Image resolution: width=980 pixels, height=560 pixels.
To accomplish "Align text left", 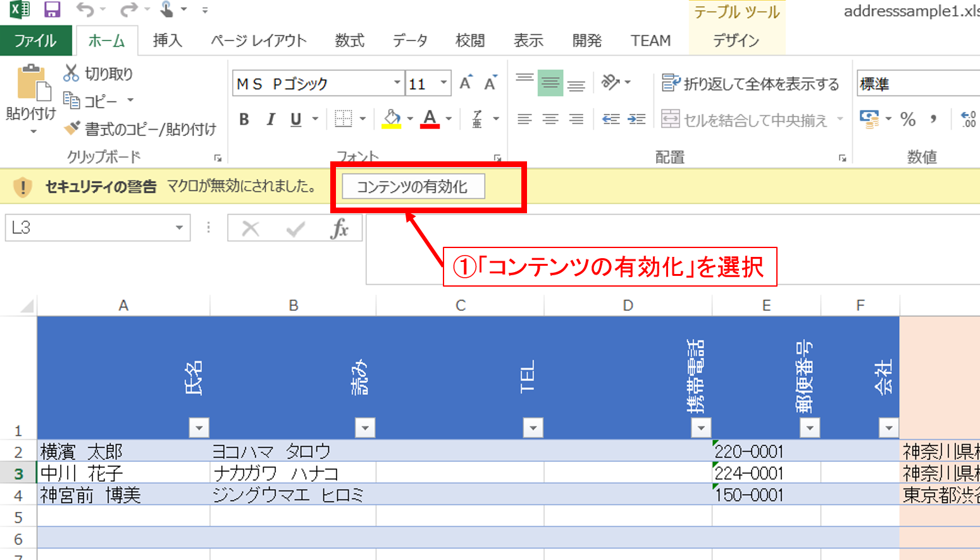I will (x=524, y=119).
